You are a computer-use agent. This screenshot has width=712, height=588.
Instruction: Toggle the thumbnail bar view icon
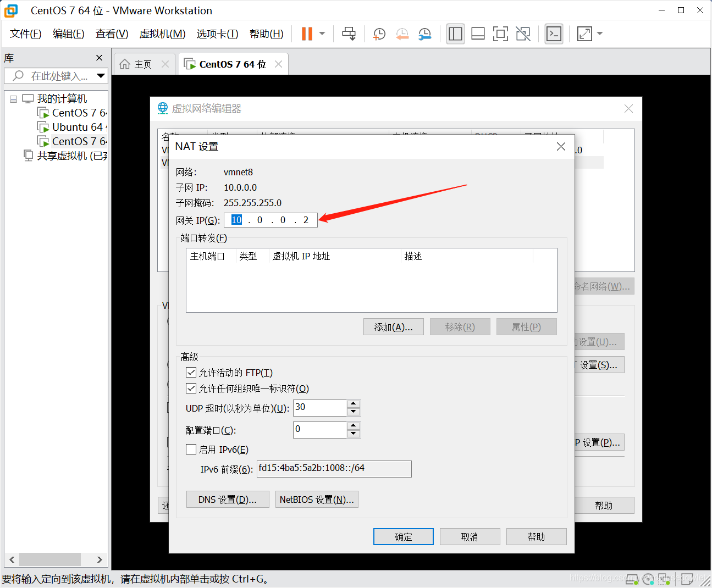478,34
